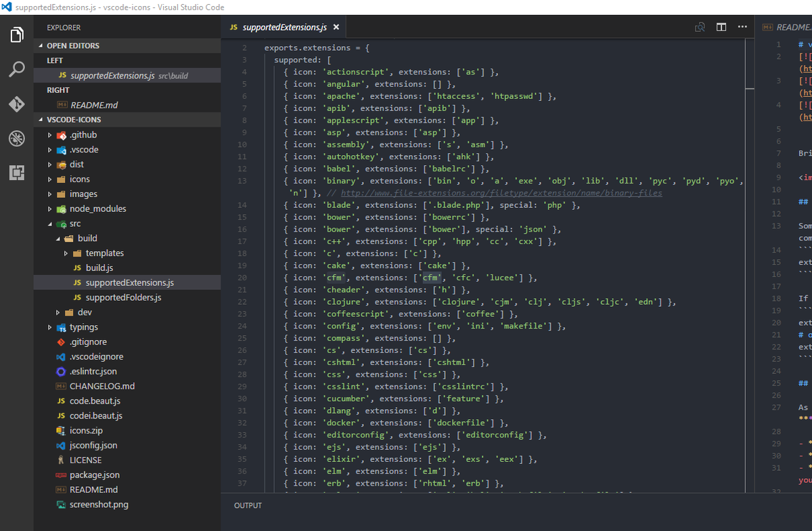Expand the templates folder
The width and height of the screenshot is (812, 531).
coord(127,253)
